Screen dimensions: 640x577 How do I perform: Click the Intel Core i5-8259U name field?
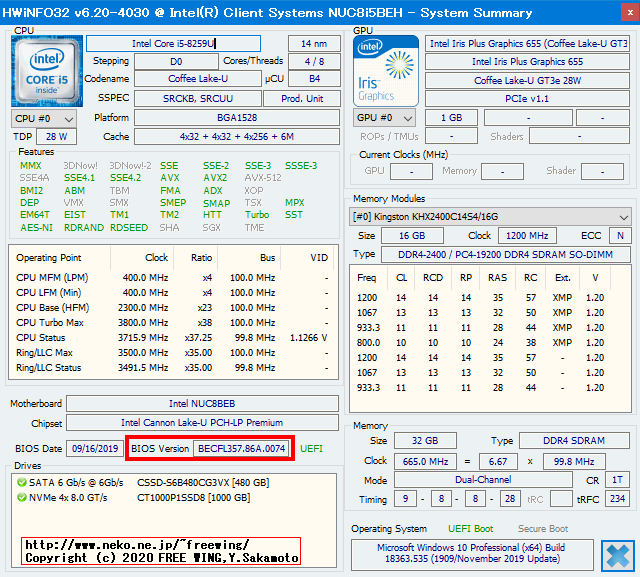172,44
